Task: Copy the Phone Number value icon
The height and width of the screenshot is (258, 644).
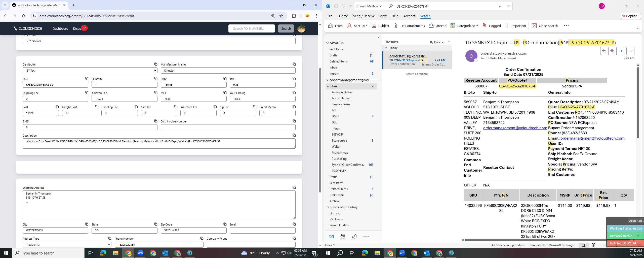Action: [202, 238]
